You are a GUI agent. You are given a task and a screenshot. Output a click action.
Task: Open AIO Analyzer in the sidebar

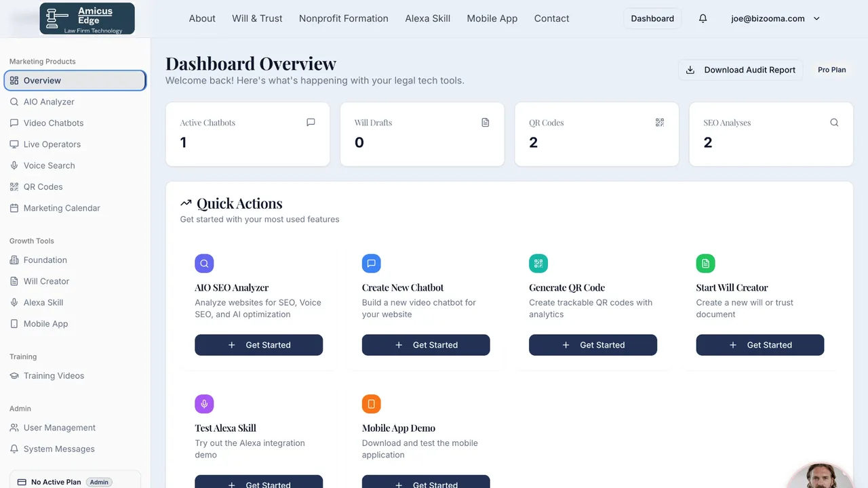(75, 102)
